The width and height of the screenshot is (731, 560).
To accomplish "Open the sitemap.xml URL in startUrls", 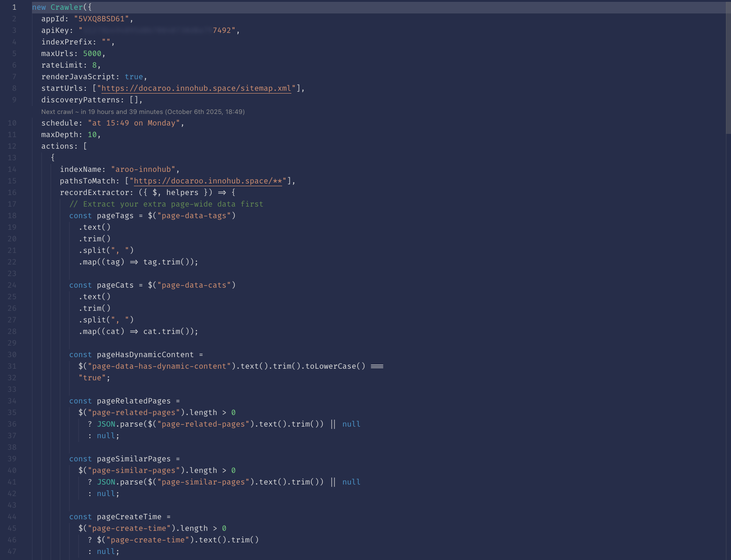I will [196, 88].
